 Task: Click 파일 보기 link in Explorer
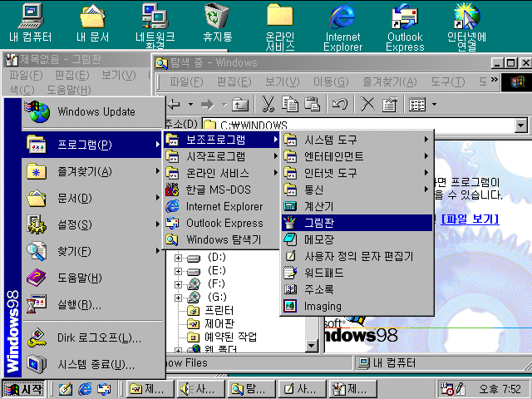470,218
